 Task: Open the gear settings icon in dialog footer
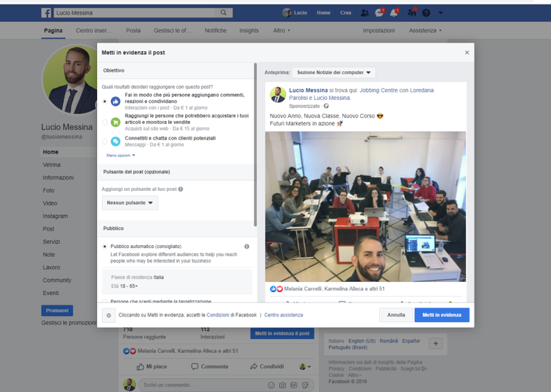(109, 315)
